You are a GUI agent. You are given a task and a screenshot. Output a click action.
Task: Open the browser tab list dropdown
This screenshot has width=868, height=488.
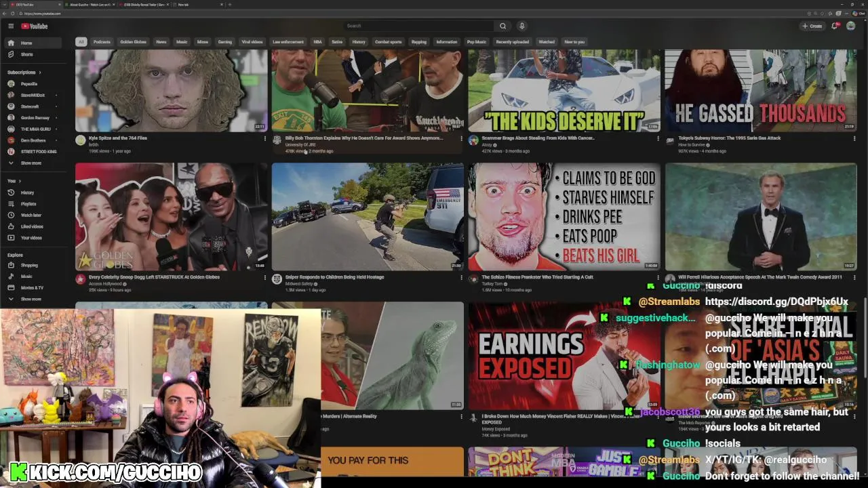[x=6, y=5]
